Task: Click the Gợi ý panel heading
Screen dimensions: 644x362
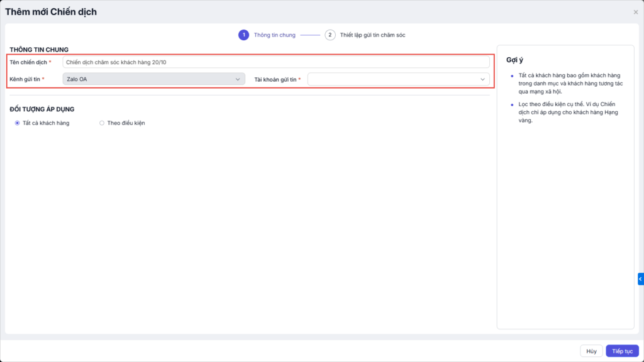Action: click(515, 60)
